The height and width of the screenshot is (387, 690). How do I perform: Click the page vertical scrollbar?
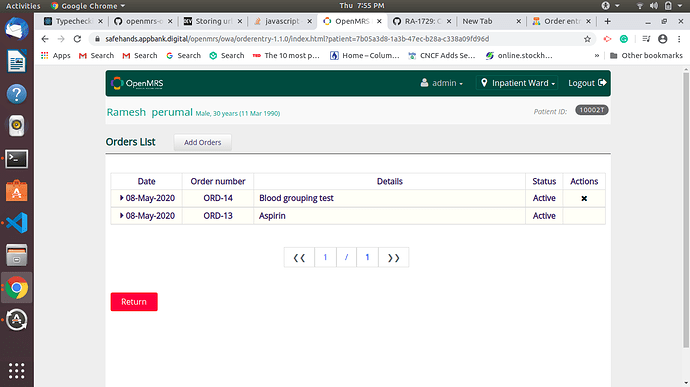pos(686,209)
